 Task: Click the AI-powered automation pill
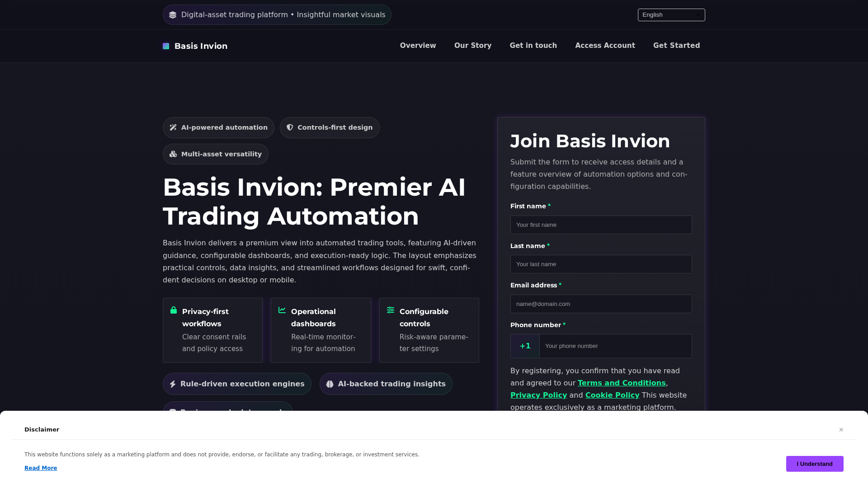(218, 128)
